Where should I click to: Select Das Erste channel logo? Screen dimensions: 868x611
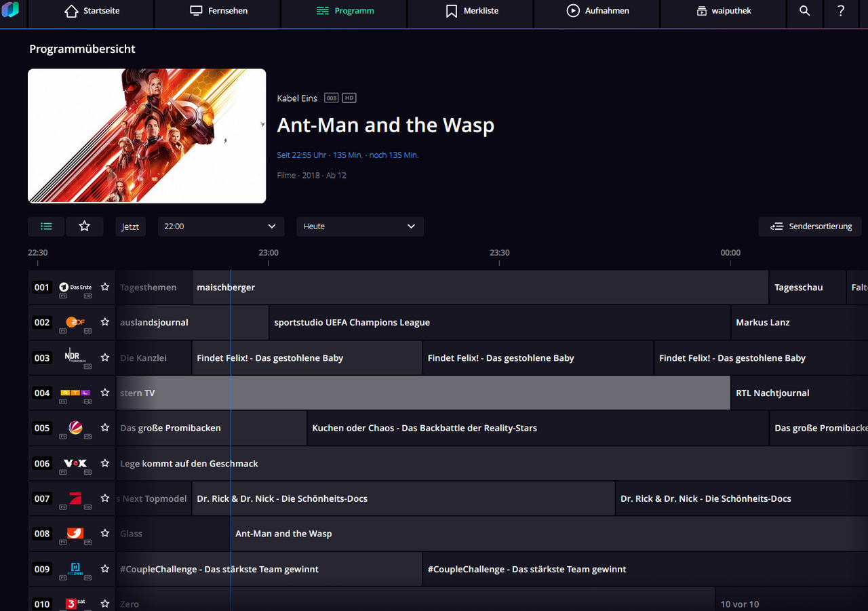(x=75, y=288)
